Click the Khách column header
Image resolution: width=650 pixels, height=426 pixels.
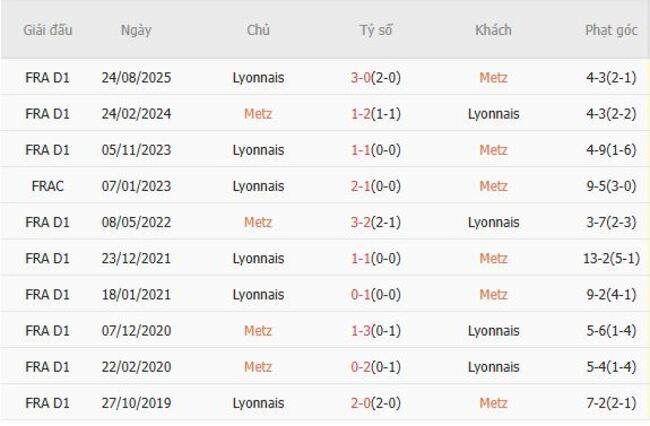click(493, 30)
